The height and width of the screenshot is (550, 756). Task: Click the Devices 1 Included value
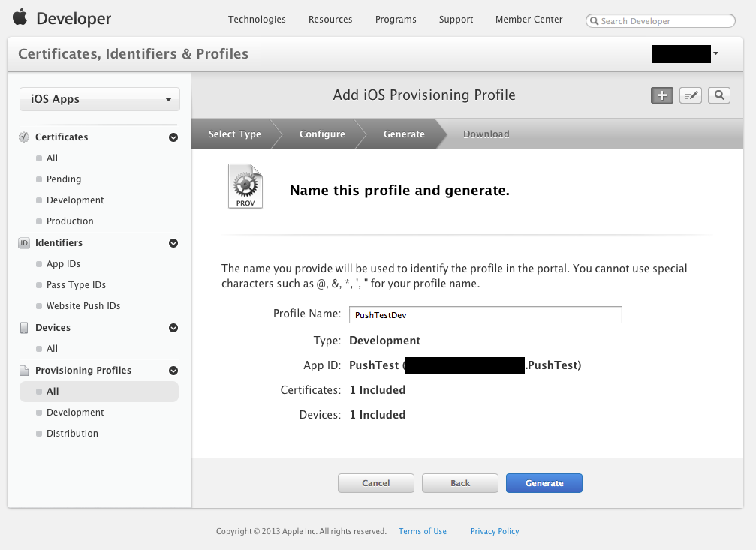378,415
